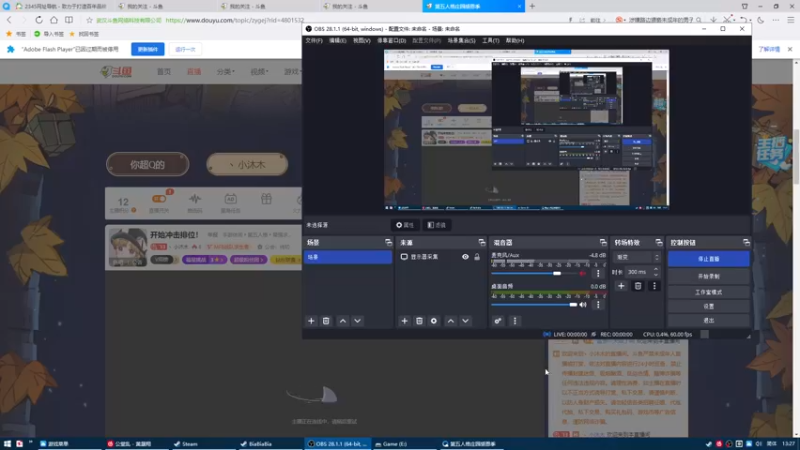Open OBS 停靠窗口(D) menu

point(391,40)
